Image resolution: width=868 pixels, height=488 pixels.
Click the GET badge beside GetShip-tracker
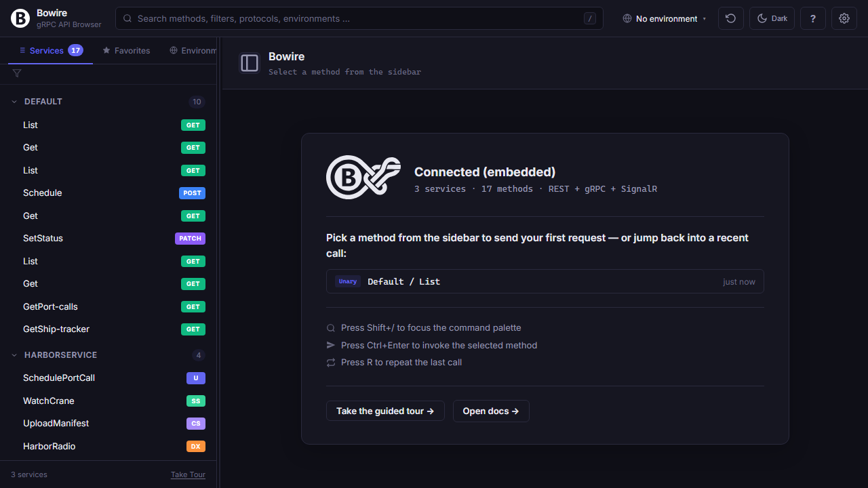point(193,329)
